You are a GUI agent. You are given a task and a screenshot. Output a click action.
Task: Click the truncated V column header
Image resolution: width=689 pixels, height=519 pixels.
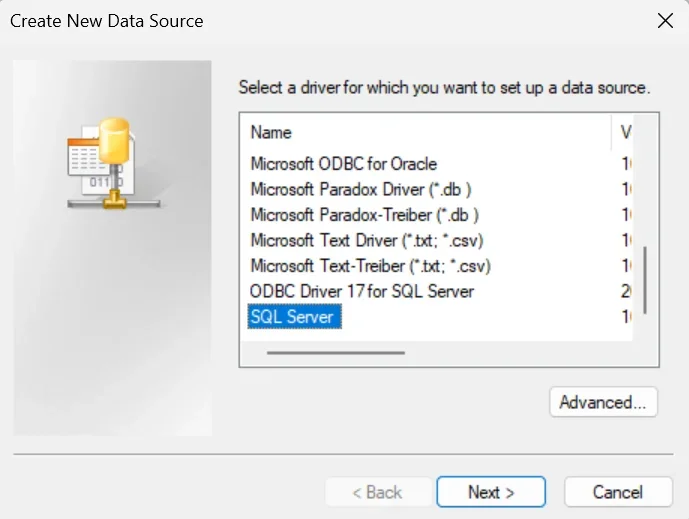point(625,132)
